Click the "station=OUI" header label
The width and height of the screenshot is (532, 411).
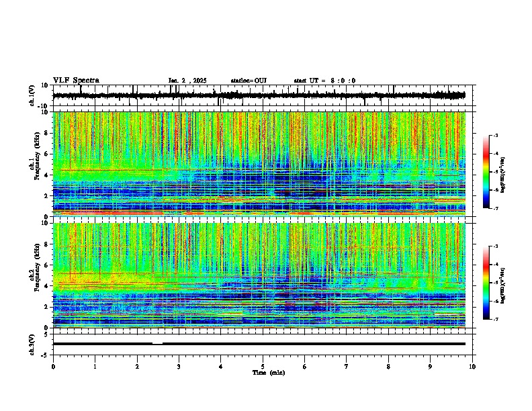click(x=249, y=81)
